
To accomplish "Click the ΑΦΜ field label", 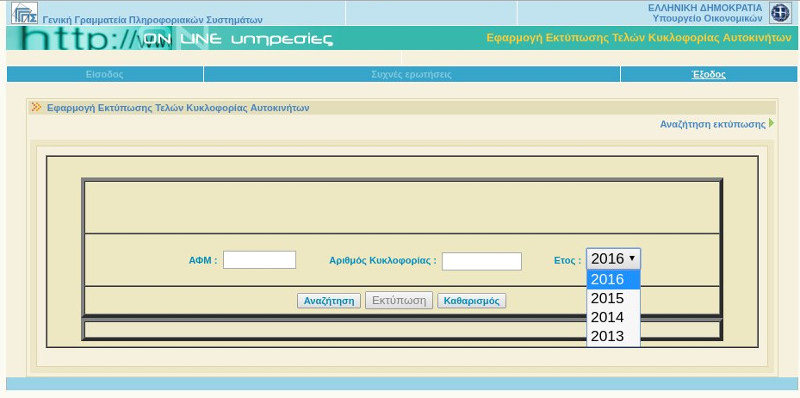I will (203, 260).
